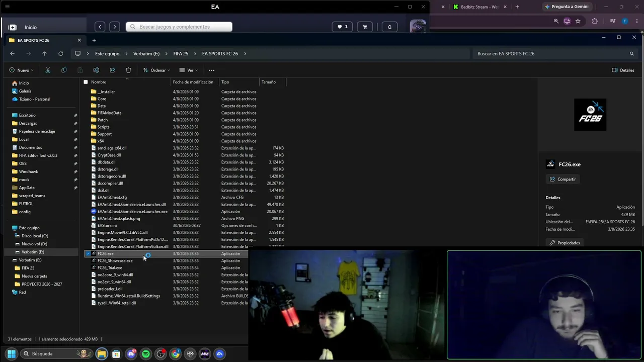This screenshot has width=644, height=362.
Task: Navigate to FIFA 25 in the address bar
Action: tap(181, 54)
